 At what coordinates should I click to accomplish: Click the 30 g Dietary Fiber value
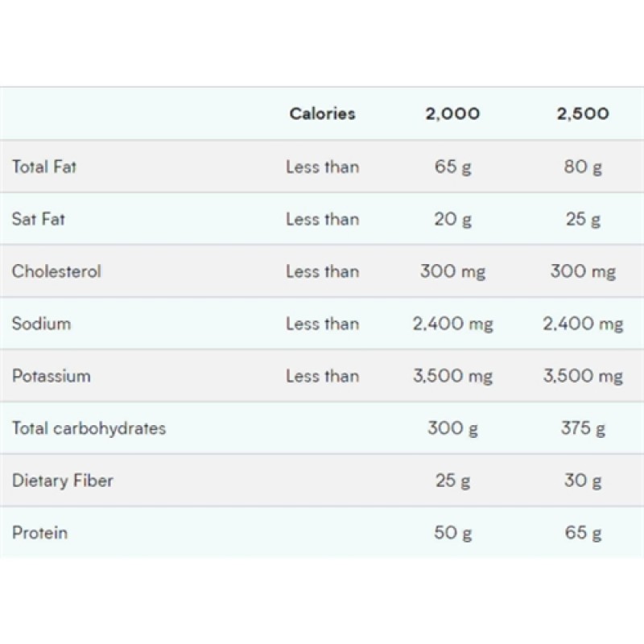[583, 481]
